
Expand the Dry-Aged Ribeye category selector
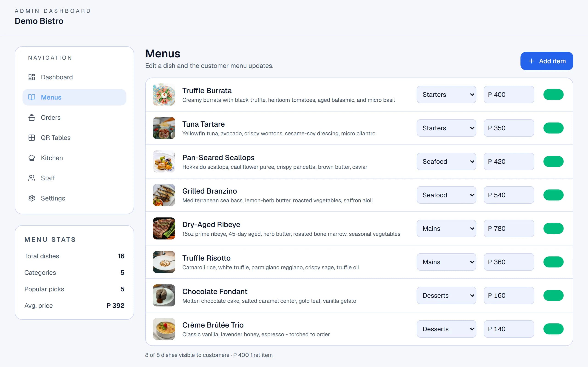446,228
